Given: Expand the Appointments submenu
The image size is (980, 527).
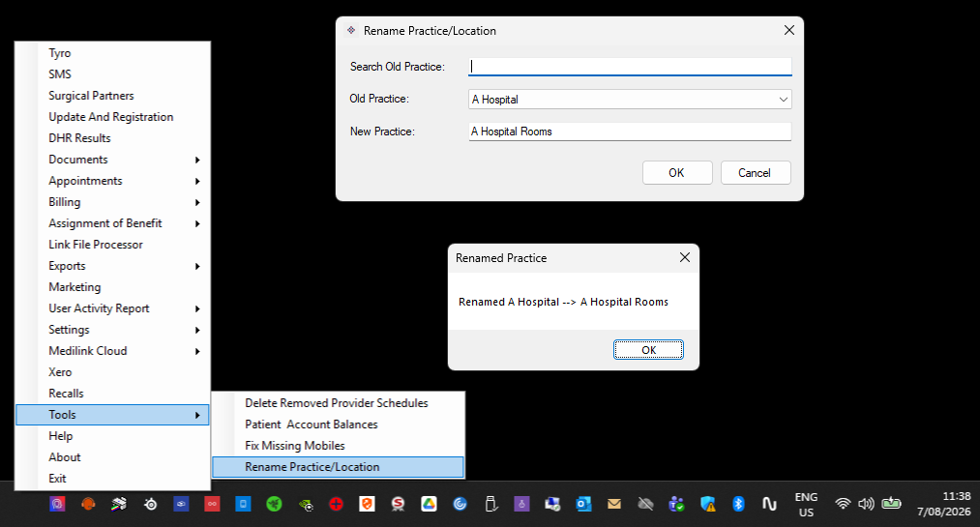Looking at the screenshot, I should 112,181.
